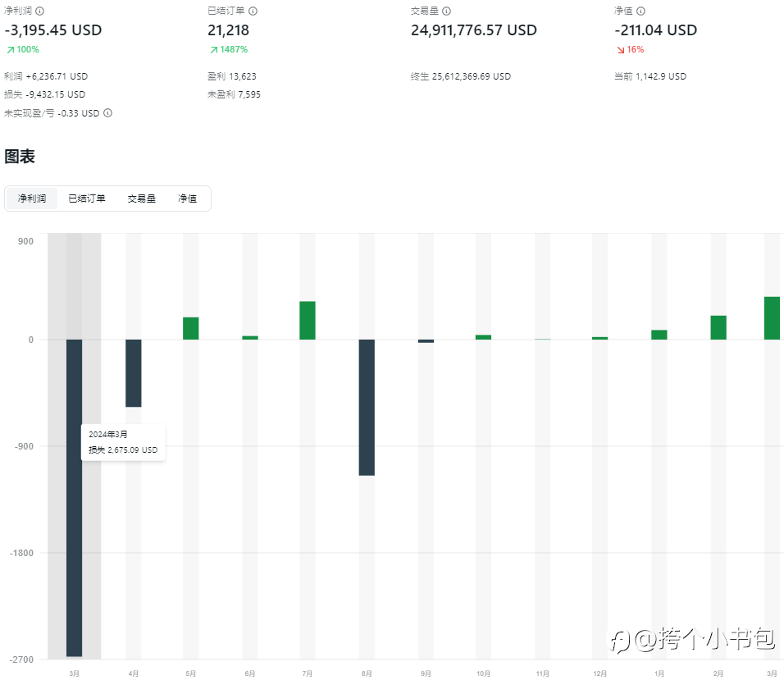Click the info icon beside top 净值 heading
Screen dimensions: 784x680
pyautogui.click(x=640, y=11)
